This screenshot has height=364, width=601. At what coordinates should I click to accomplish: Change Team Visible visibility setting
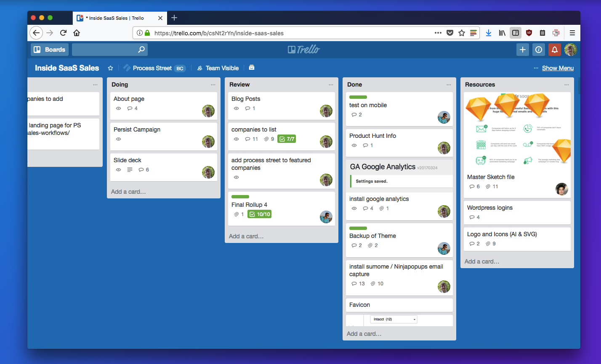pos(218,68)
